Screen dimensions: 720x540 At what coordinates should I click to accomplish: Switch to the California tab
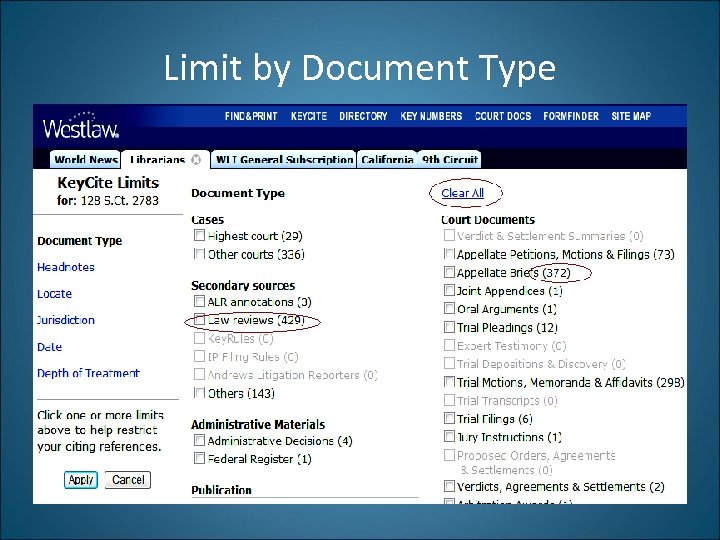coord(387,159)
